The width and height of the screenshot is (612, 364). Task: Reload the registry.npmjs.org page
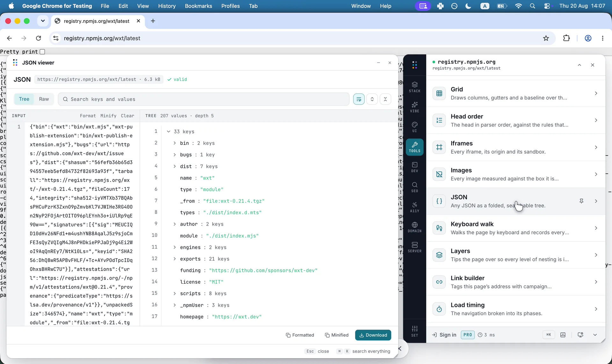39,38
